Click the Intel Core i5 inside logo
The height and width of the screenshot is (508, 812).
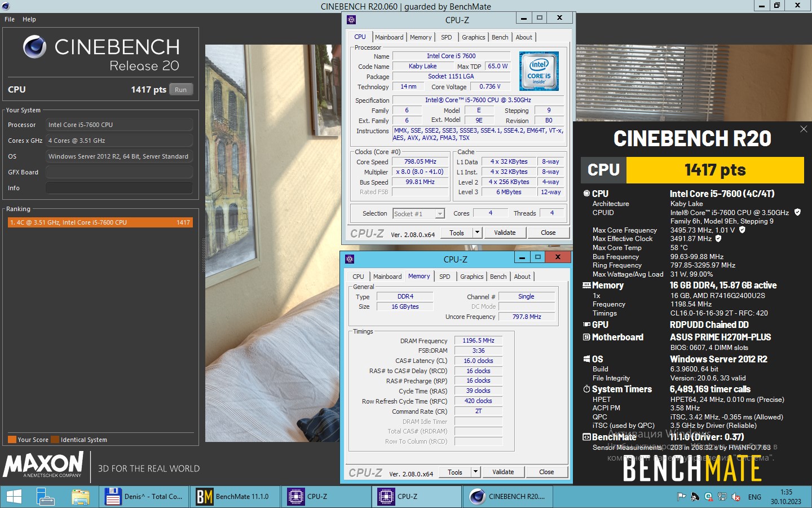[x=539, y=71]
